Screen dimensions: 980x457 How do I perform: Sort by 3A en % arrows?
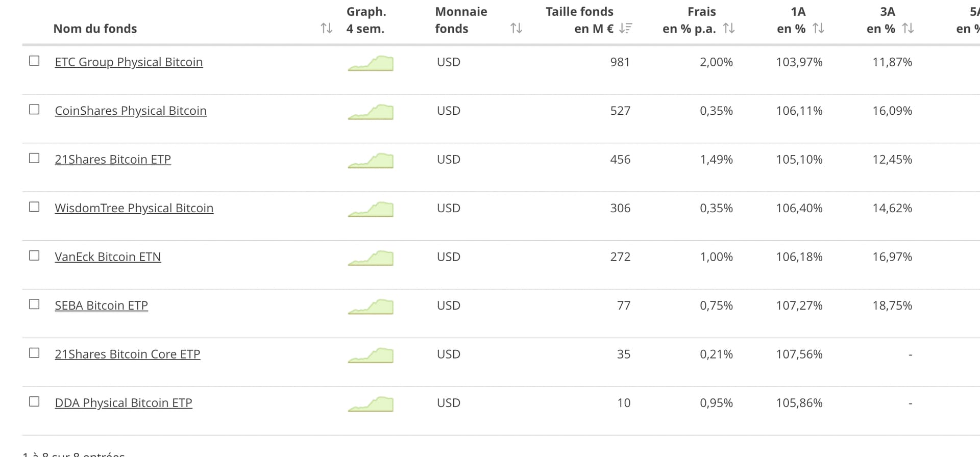[x=908, y=29]
